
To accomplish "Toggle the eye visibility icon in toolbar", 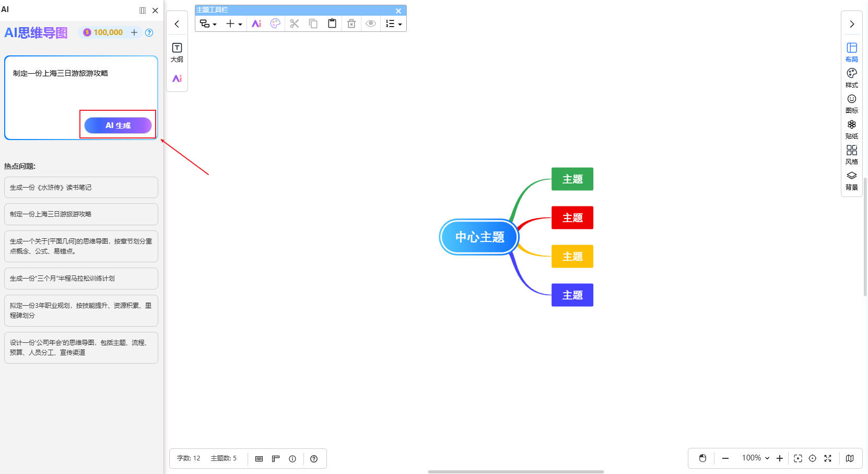I will coord(370,24).
